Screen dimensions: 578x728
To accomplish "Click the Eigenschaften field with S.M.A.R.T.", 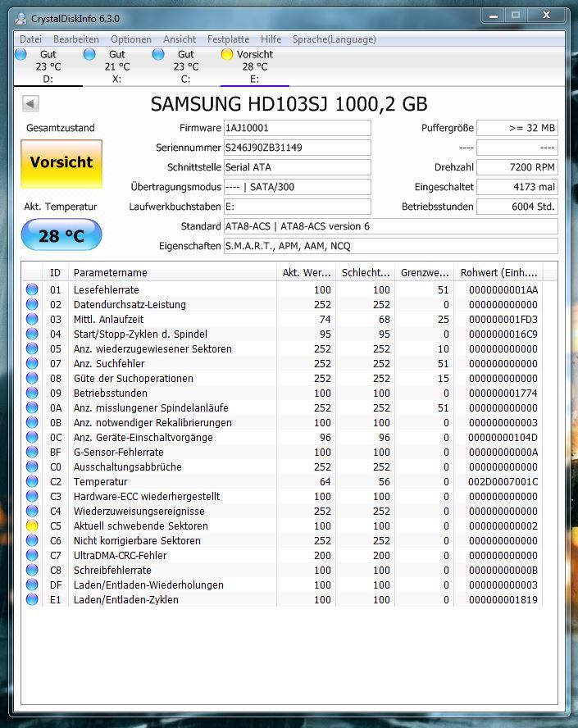I will coord(390,246).
